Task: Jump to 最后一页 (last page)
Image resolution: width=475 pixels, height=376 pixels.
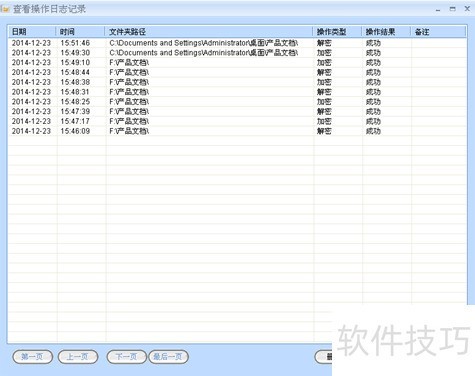Action: coord(168,357)
